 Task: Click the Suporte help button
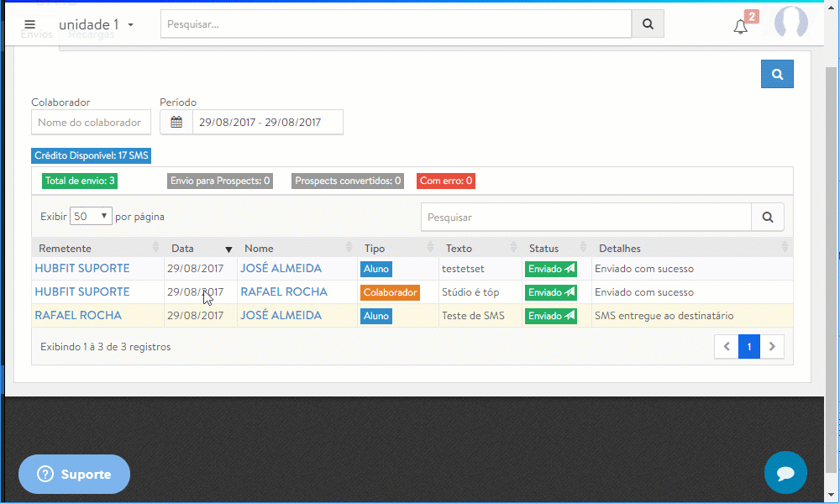[x=74, y=475]
